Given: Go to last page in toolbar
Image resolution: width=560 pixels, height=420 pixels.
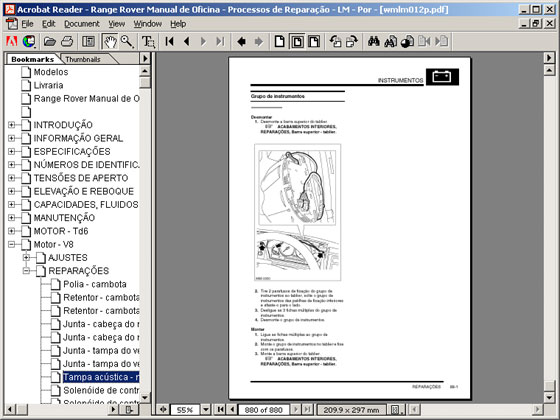Looking at the screenshot, I should click(x=220, y=41).
